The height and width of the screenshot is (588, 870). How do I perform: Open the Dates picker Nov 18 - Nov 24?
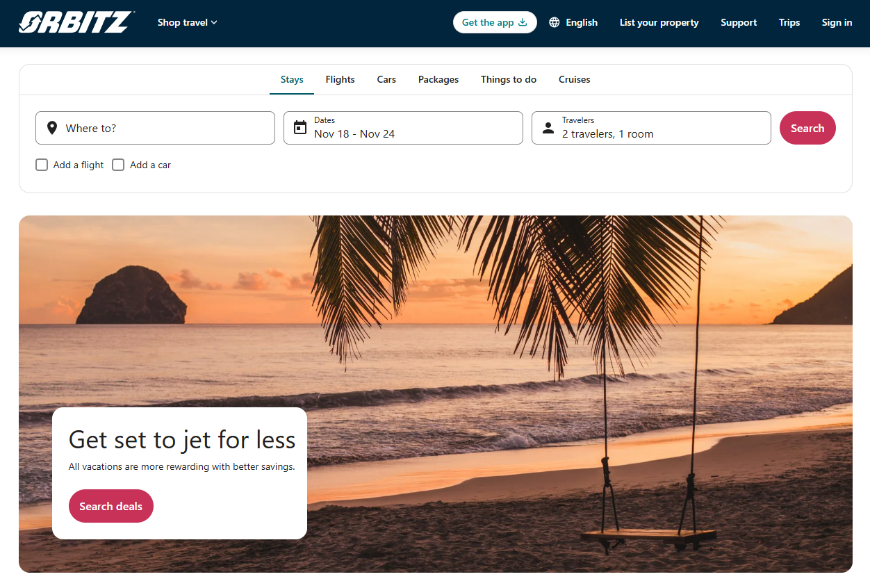coord(403,128)
